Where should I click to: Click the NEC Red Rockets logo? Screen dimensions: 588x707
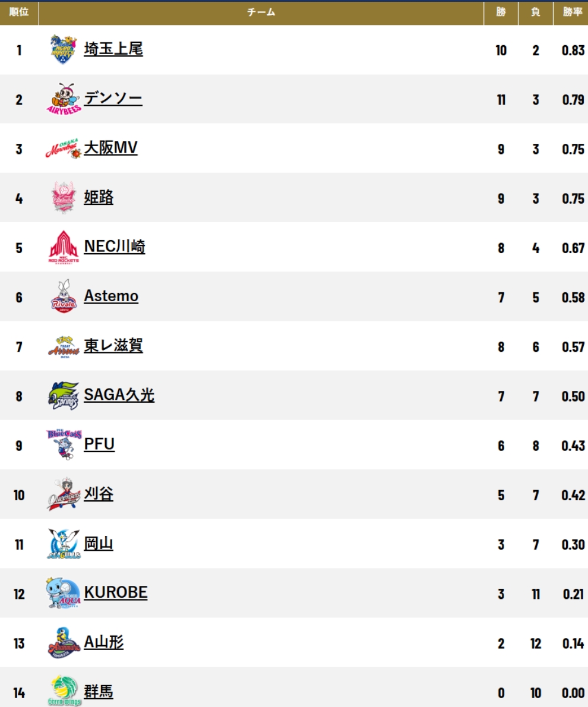tap(64, 247)
